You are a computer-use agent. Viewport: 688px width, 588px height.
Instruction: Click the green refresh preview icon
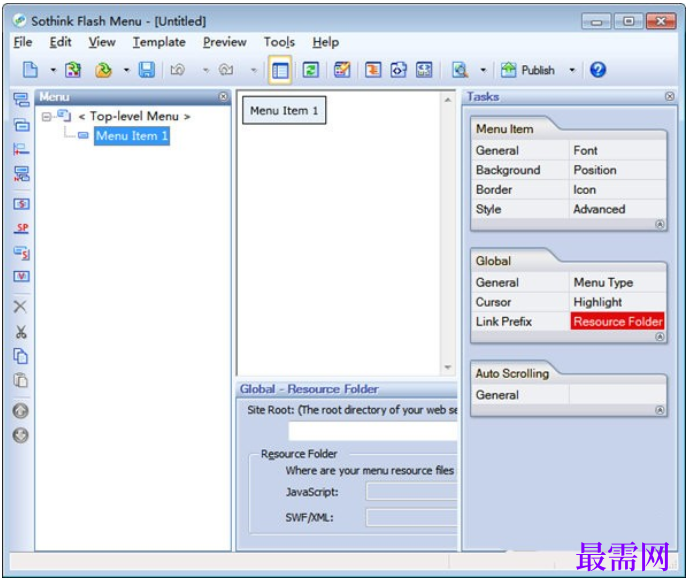[311, 70]
